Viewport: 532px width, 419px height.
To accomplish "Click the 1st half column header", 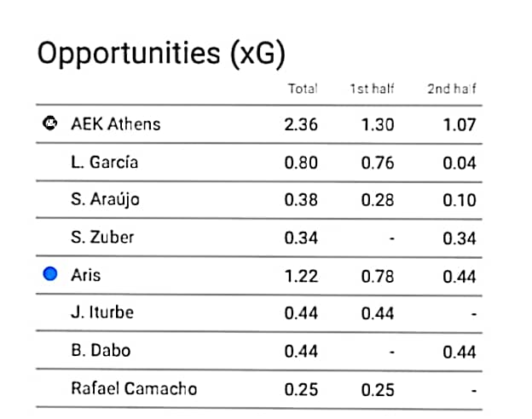I will coord(372,89).
